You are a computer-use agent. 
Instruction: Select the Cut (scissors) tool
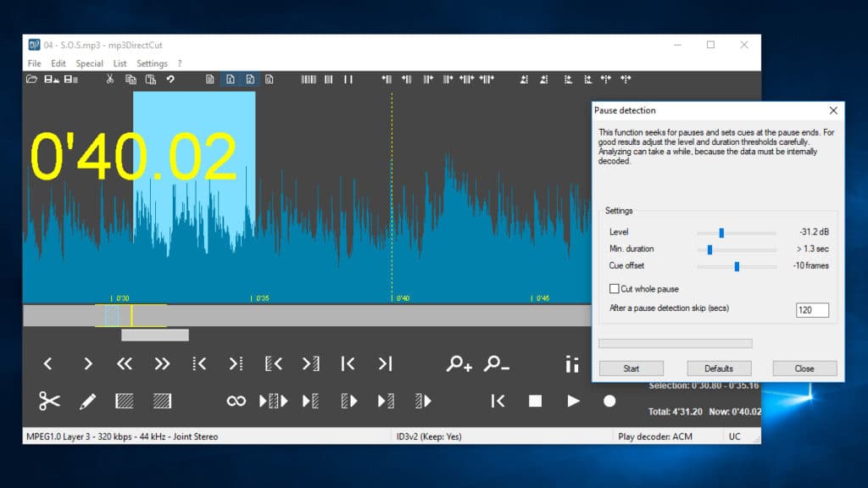pyautogui.click(x=48, y=400)
